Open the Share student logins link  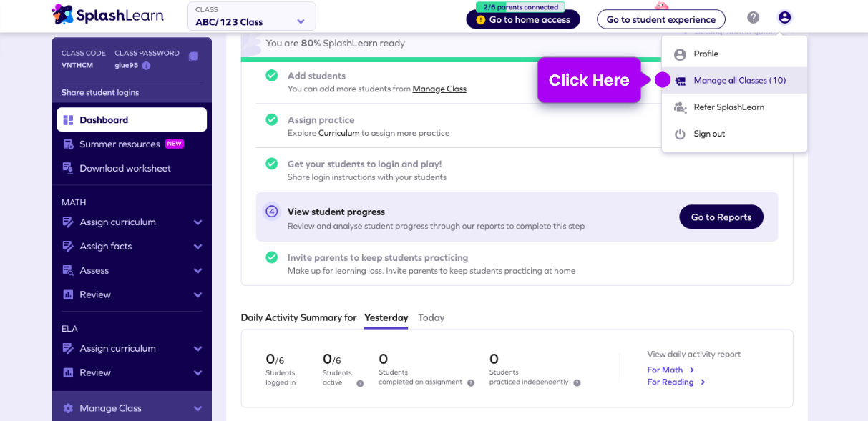click(x=100, y=93)
